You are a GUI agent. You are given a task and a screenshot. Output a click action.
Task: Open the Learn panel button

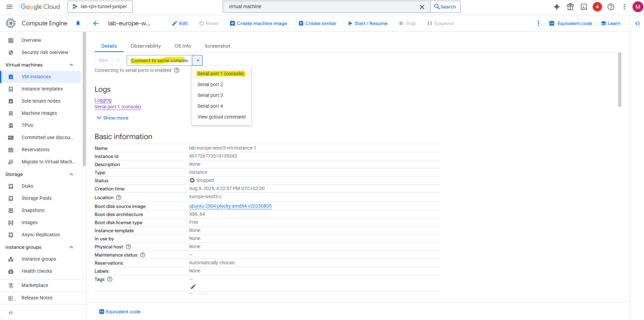click(611, 23)
